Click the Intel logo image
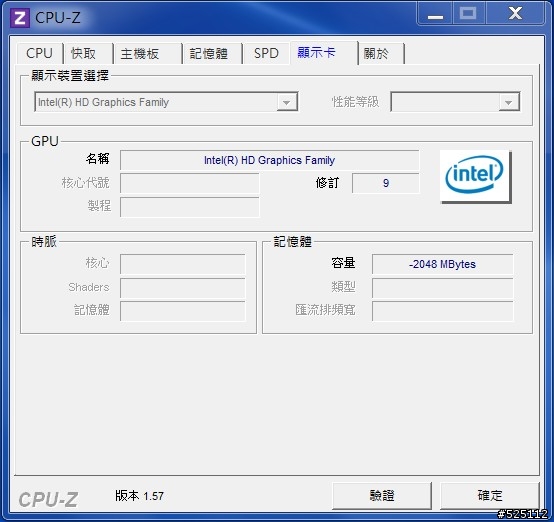This screenshot has width=554, height=522. point(475,176)
